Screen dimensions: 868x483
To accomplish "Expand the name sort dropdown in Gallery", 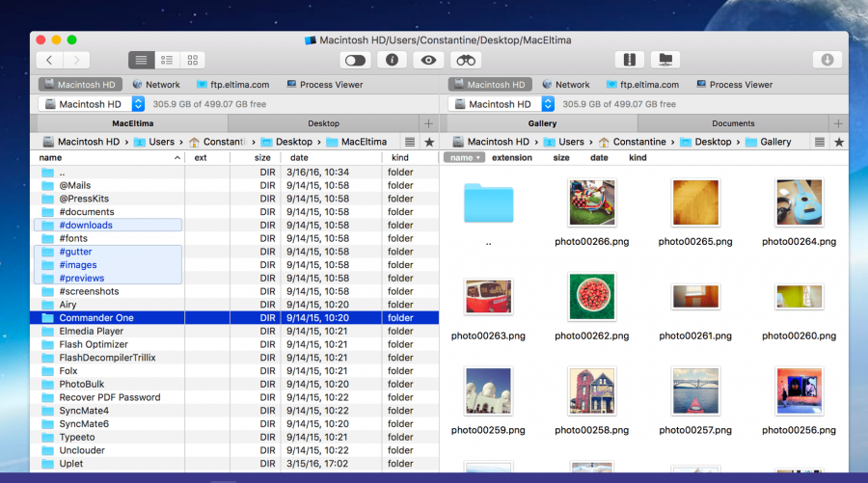I will pos(464,157).
